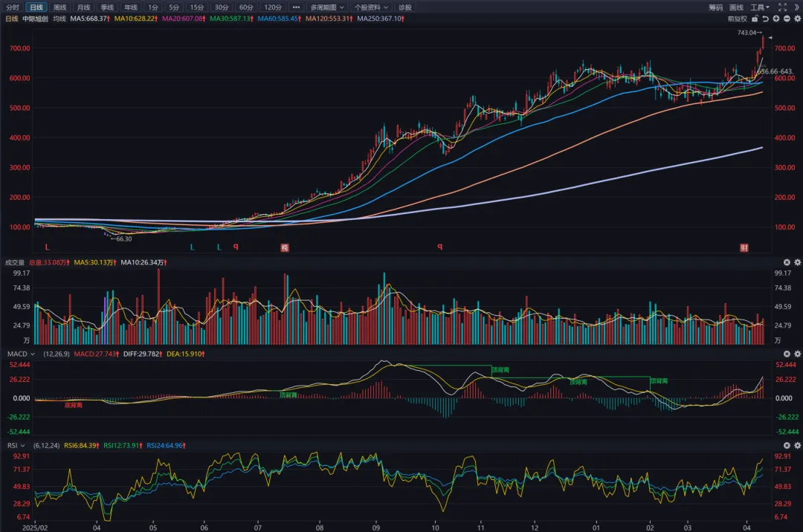This screenshot has height=532, width=803.
Task: Select the 5分 period tab
Action: (174, 7)
